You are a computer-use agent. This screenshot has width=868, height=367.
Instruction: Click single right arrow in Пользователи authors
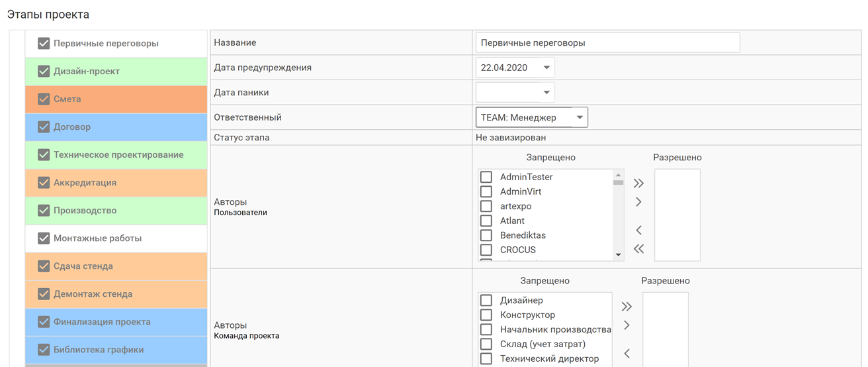click(x=638, y=202)
